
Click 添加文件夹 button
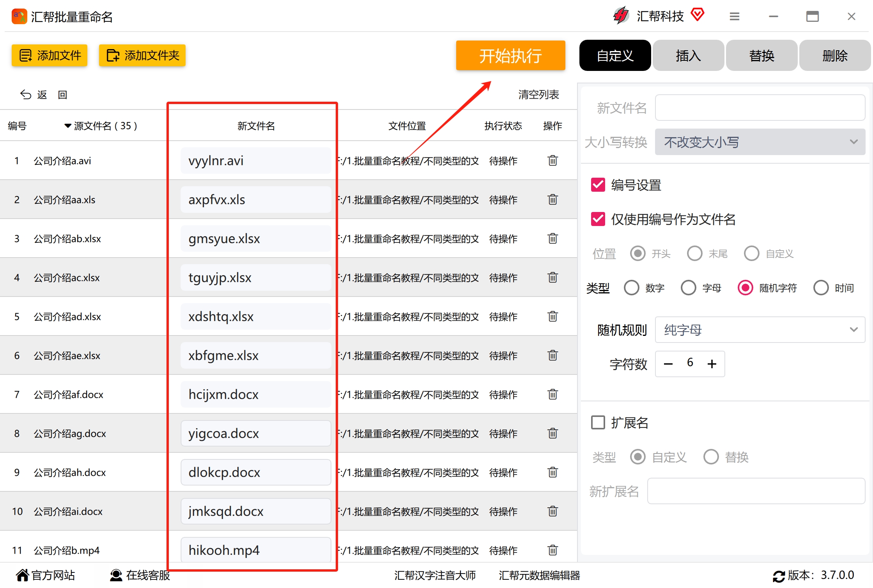tap(142, 55)
